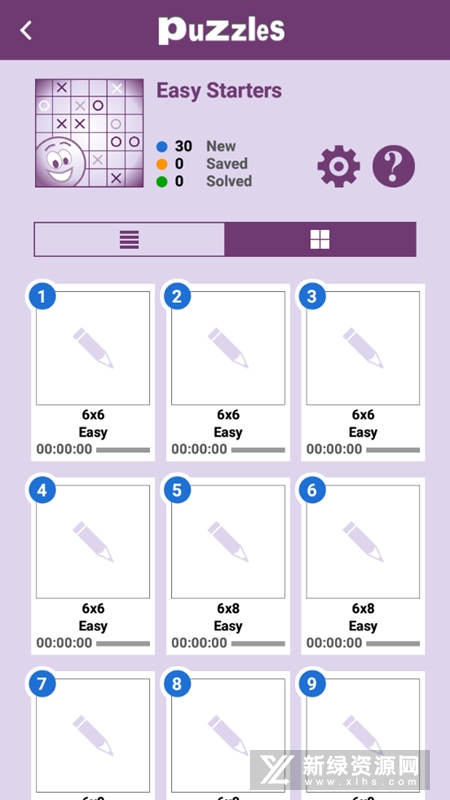450x800 pixels.
Task: Open puzzle number 7 card
Action: tap(93, 736)
